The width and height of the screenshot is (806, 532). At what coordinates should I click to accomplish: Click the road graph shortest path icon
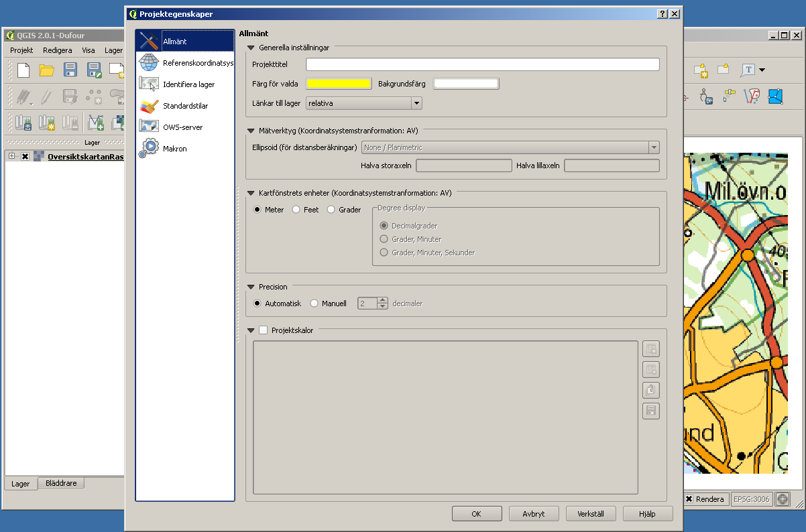point(752,96)
